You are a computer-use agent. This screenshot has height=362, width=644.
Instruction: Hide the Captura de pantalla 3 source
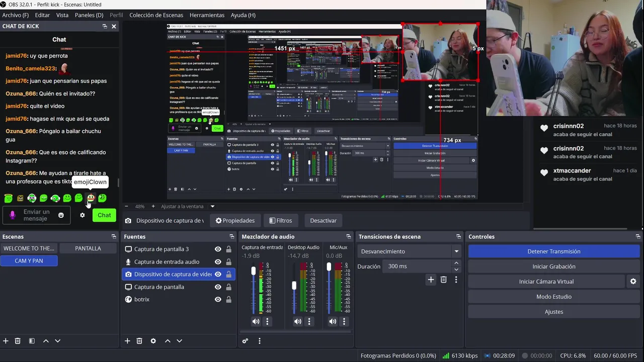pyautogui.click(x=218, y=249)
